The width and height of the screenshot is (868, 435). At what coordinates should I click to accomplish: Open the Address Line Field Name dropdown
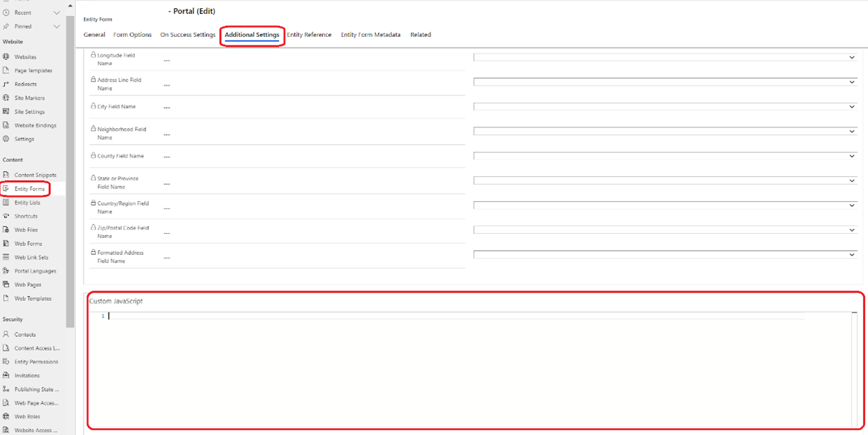665,82
